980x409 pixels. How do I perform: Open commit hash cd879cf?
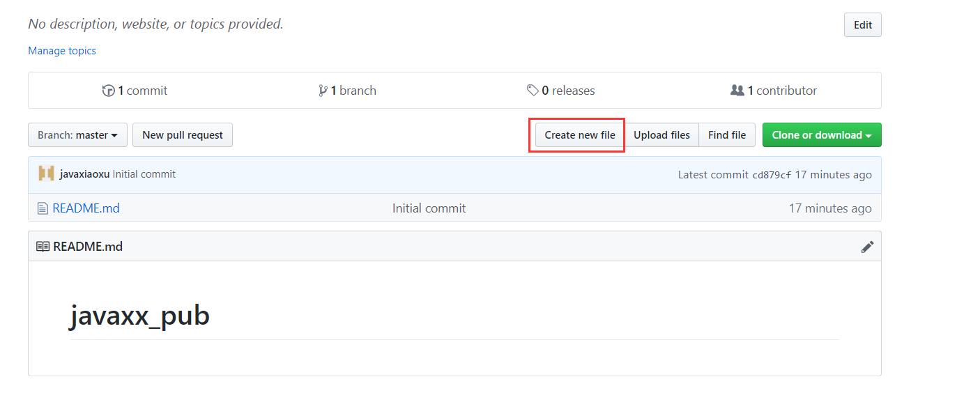(772, 175)
